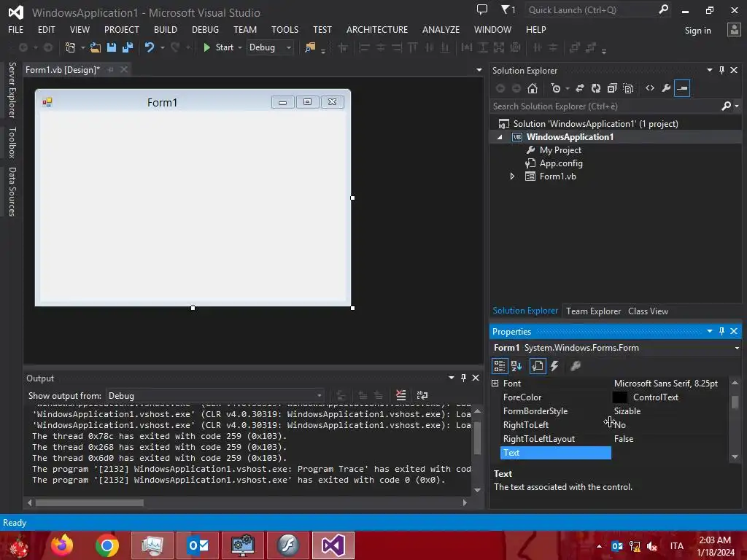The height and width of the screenshot is (560, 747).
Task: Click the View Code icon in Solution Explorer
Action: 650,88
